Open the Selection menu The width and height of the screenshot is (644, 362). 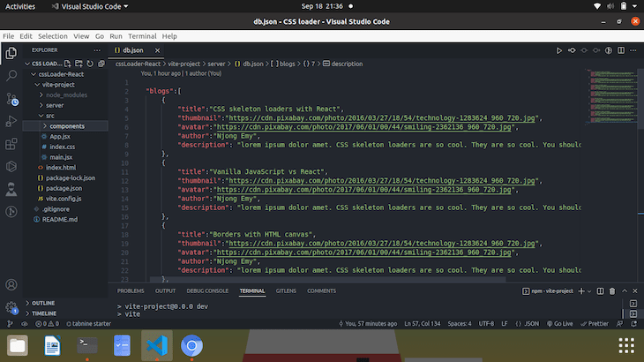53,36
